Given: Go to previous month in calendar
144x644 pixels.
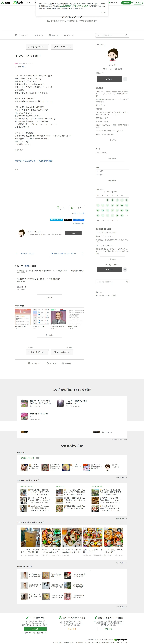Looking at the screenshot, I should pos(104,192).
